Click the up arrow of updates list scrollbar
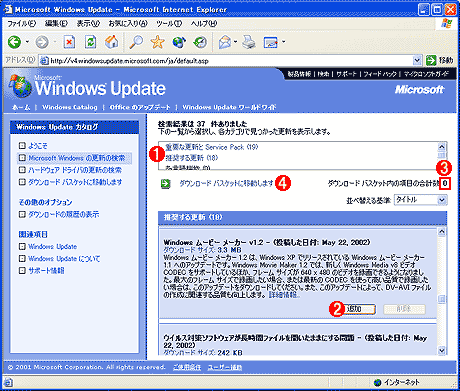The image size is (460, 391). (x=442, y=232)
